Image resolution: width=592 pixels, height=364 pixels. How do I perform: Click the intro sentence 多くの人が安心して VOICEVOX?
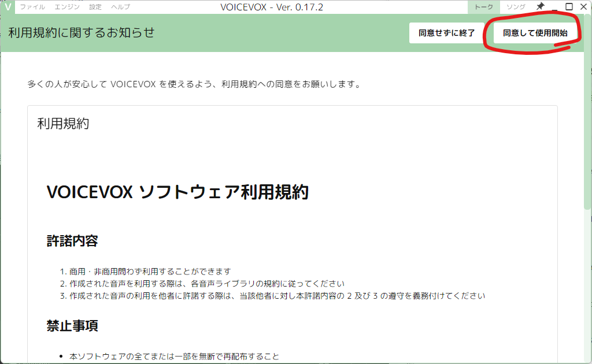[195, 84]
